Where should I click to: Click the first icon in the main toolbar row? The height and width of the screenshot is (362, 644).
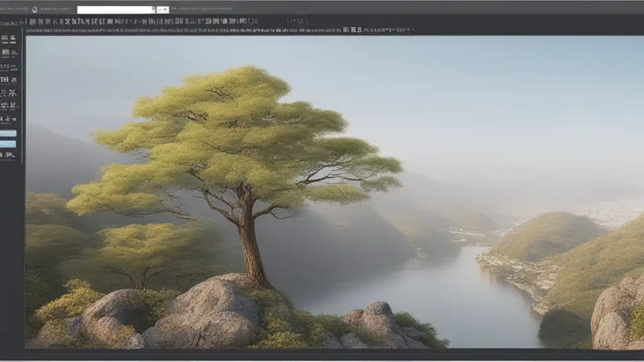coord(30,21)
